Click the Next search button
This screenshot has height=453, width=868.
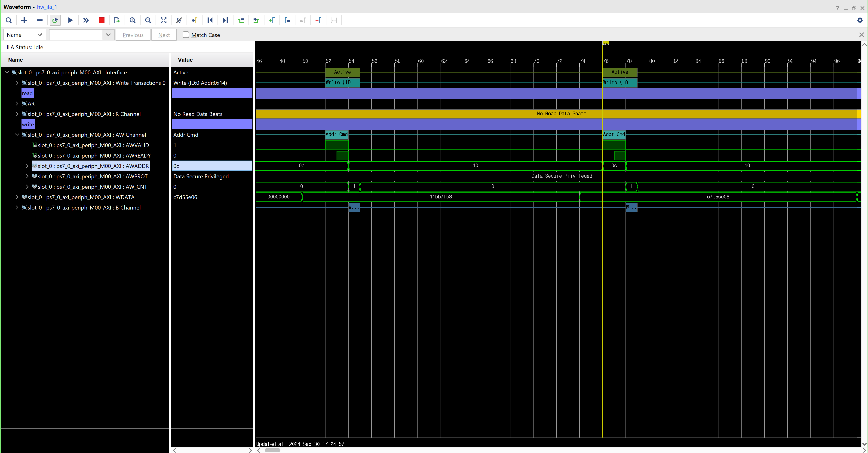(164, 35)
